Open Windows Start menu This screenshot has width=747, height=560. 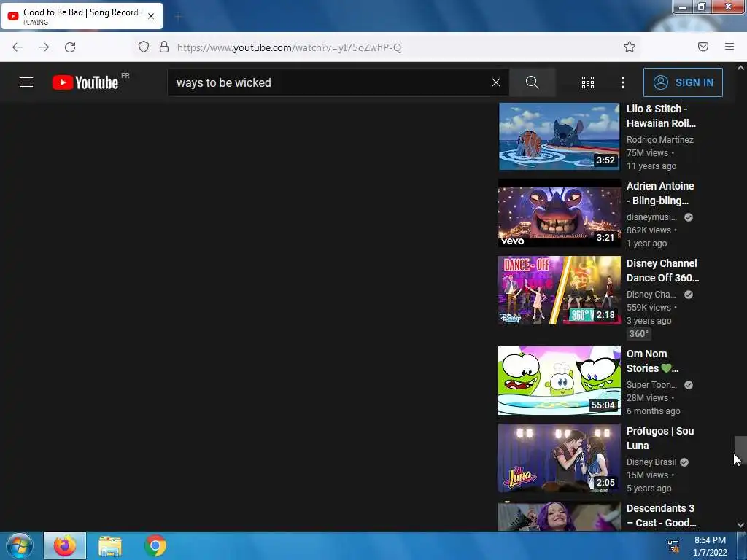(20, 545)
